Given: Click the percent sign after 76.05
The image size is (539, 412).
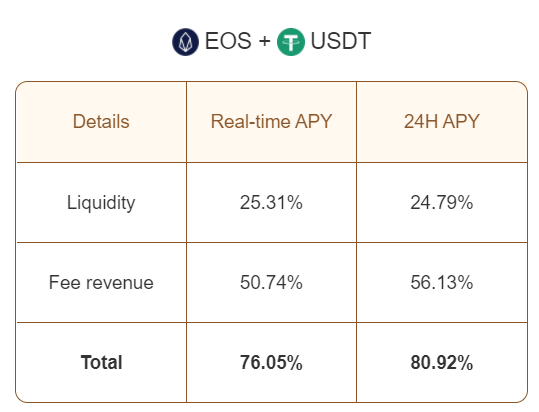Looking at the screenshot, I should click(x=295, y=363).
